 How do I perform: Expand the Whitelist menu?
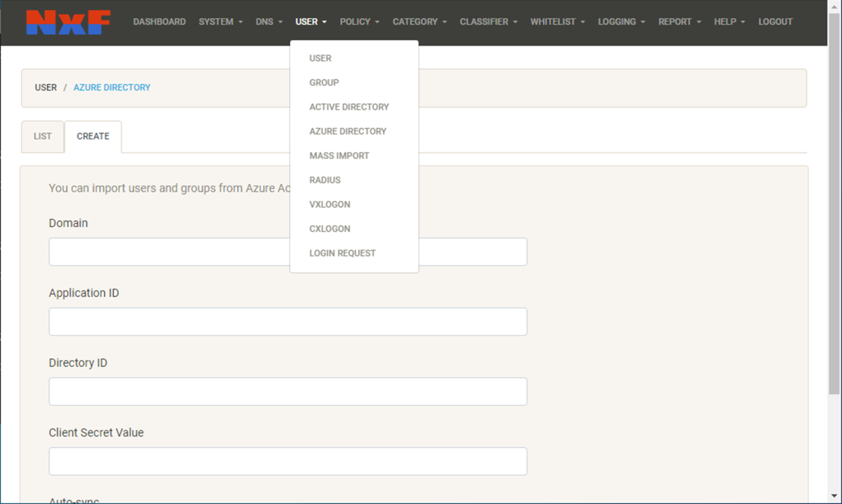tap(557, 22)
